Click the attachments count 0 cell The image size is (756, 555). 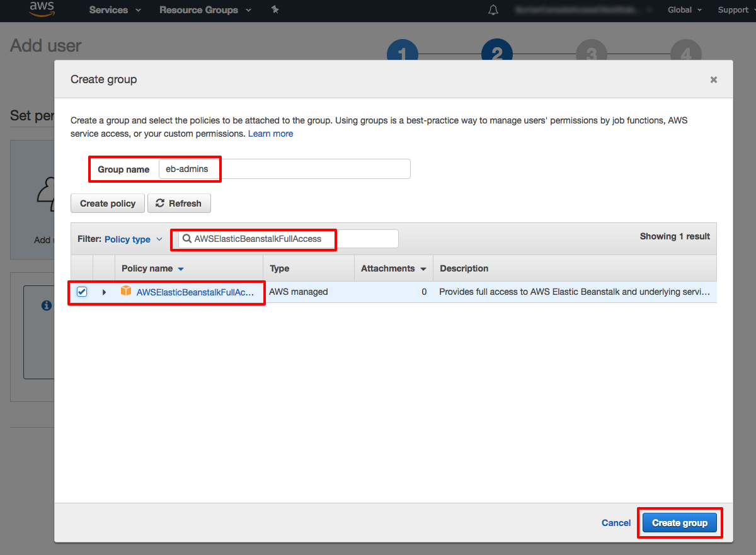pos(424,292)
